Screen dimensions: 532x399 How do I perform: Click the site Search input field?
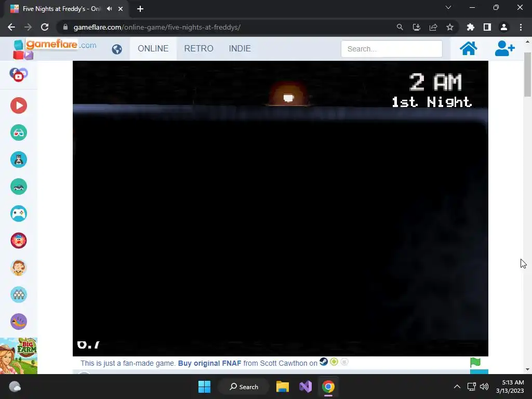[392, 49]
